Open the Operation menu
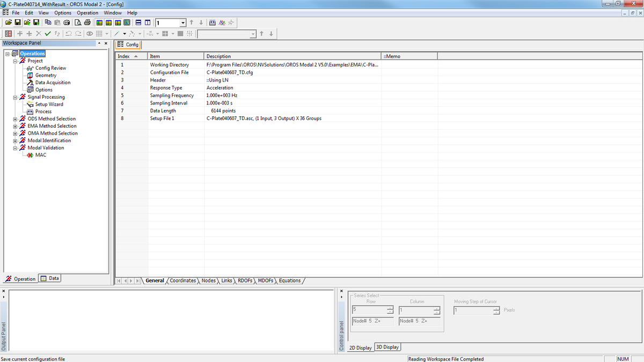The image size is (644, 362). pyautogui.click(x=87, y=12)
